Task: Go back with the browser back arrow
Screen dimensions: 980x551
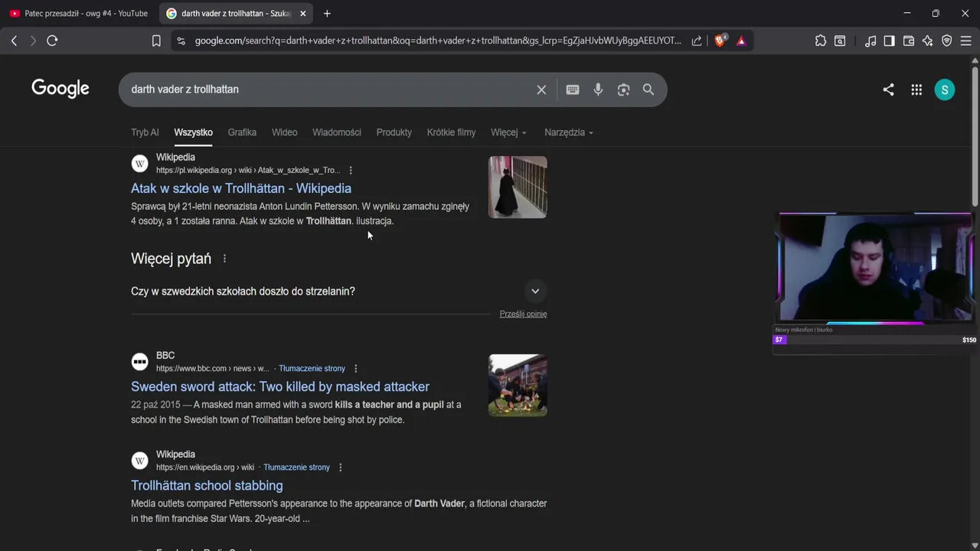Action: (14, 41)
